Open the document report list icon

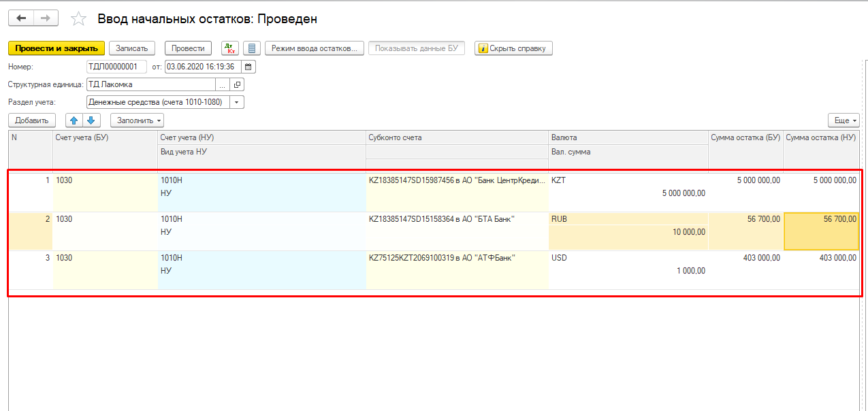[x=252, y=48]
